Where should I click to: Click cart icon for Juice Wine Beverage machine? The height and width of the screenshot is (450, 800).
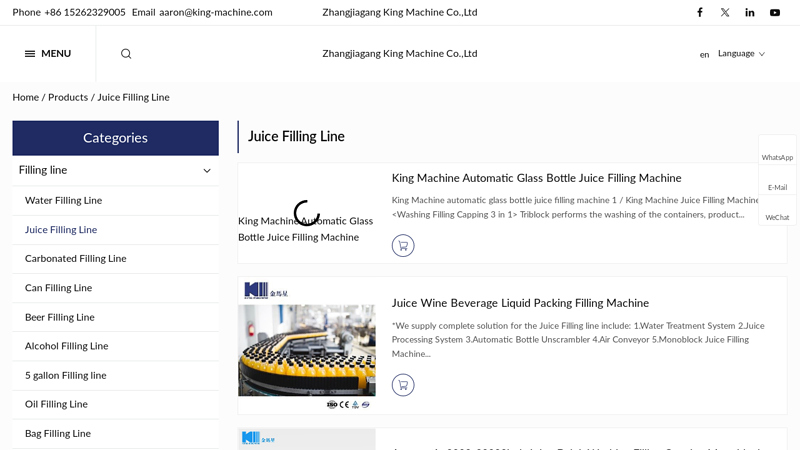(403, 385)
